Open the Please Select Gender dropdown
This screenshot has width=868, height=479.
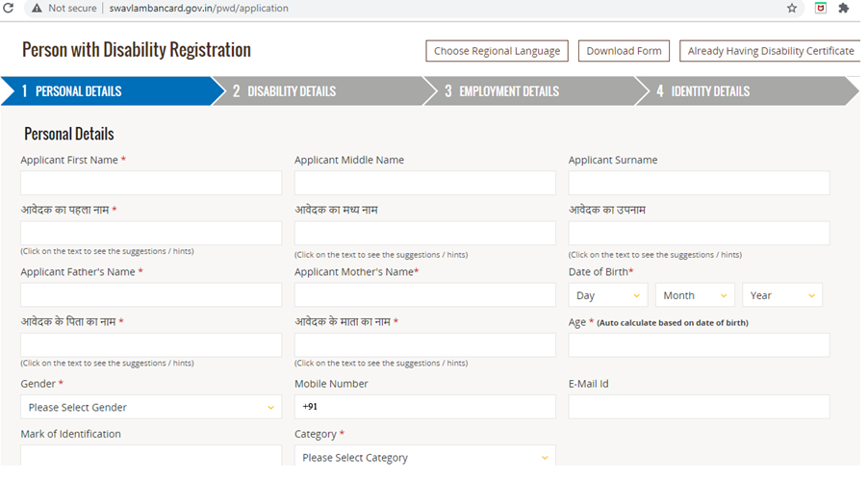point(151,407)
